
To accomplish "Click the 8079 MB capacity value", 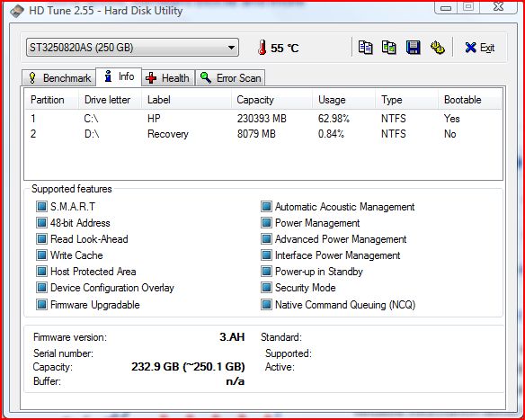I will [256, 134].
